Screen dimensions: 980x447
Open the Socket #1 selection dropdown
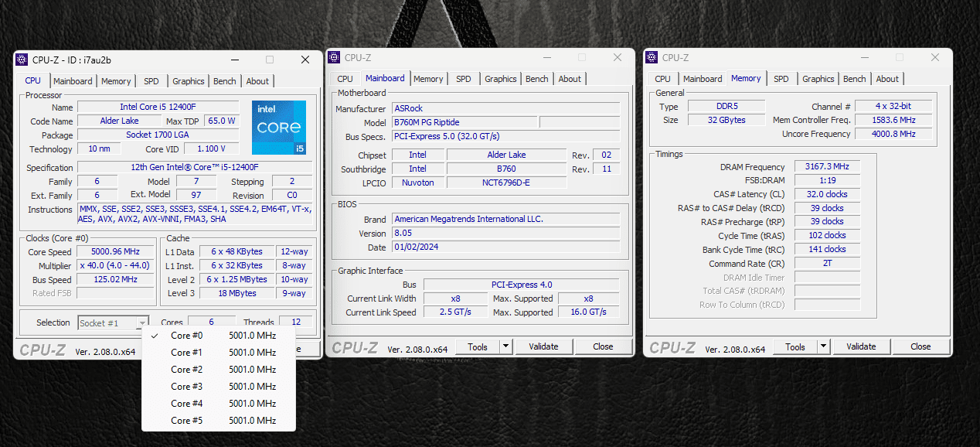pyautogui.click(x=113, y=322)
